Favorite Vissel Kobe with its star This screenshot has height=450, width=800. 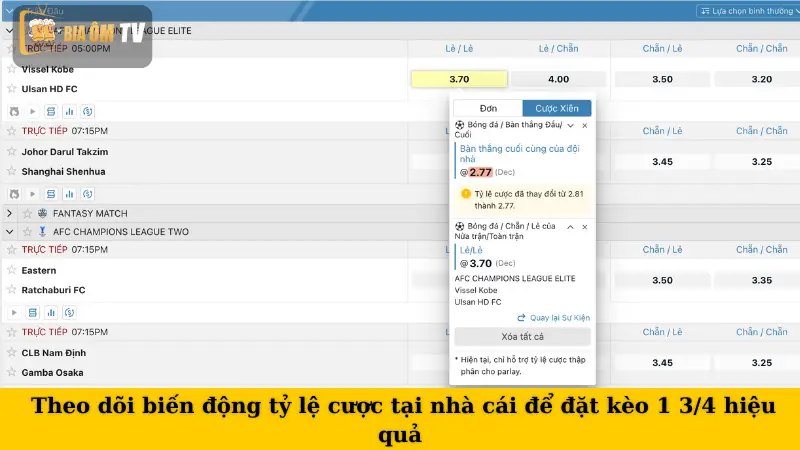[x=12, y=69]
